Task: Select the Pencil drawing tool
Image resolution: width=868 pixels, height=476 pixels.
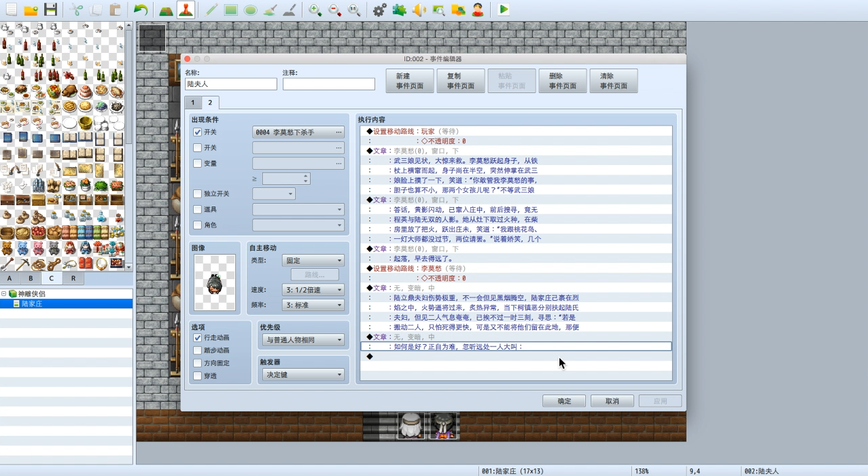Action: point(211,10)
